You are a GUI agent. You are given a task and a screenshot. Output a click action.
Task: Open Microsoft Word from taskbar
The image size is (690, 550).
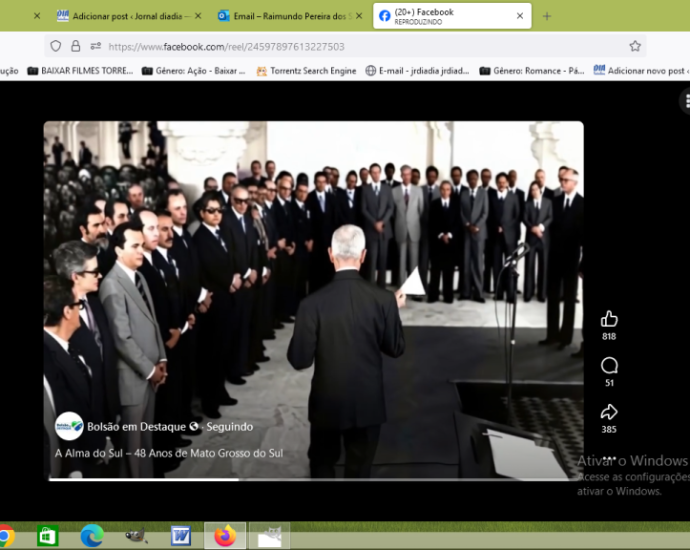click(x=180, y=536)
